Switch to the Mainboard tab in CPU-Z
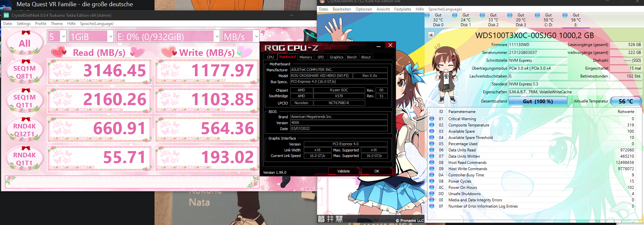Image resolution: width=644 pixels, height=225 pixels. [x=287, y=57]
